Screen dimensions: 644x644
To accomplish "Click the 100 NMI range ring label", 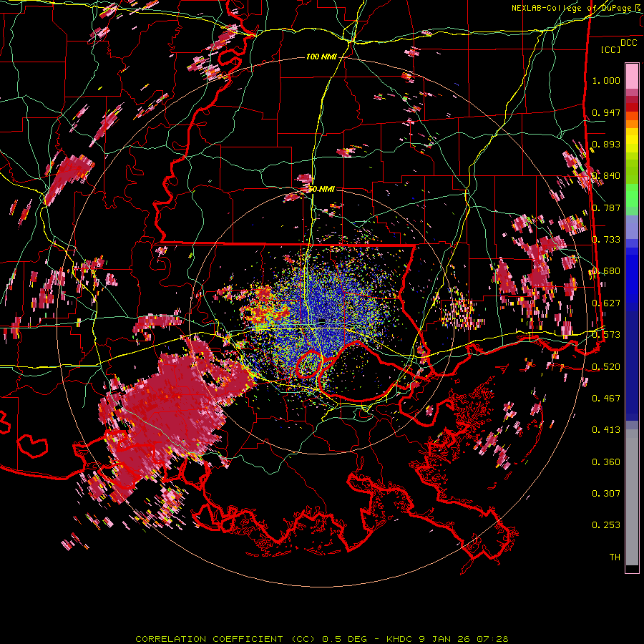I will pos(321,57).
